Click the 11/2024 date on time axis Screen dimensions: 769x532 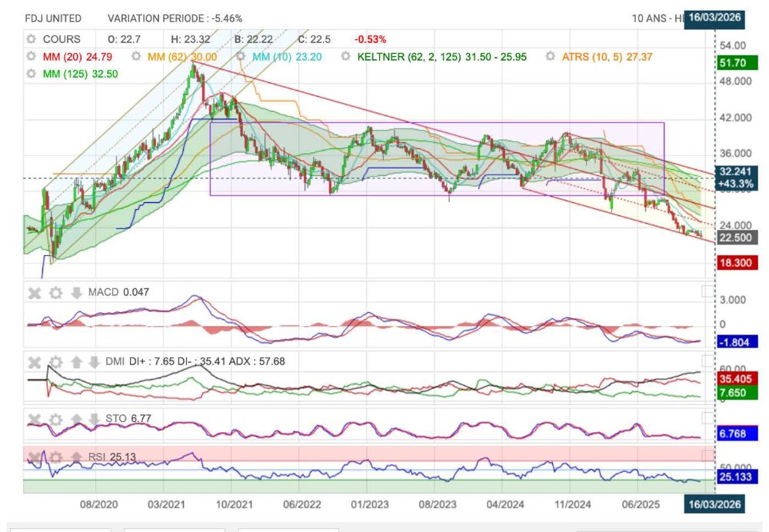(x=573, y=504)
